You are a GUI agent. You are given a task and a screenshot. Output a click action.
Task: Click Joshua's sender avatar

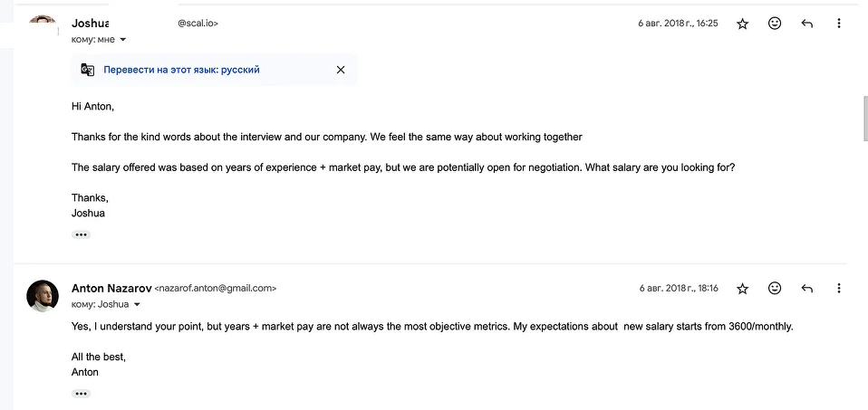pos(43,22)
